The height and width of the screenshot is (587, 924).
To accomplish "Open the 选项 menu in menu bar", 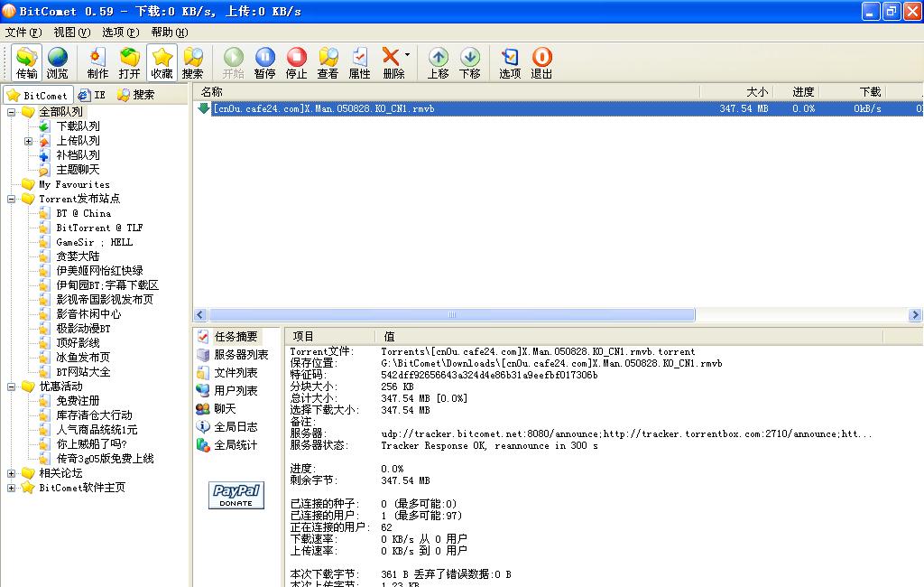I will click(120, 32).
